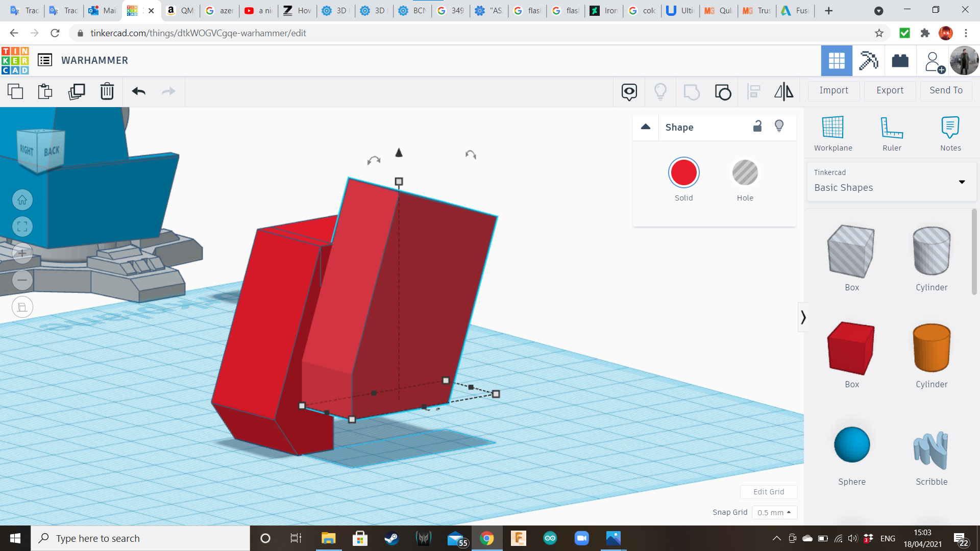Click the Edit Grid button

pos(768,492)
